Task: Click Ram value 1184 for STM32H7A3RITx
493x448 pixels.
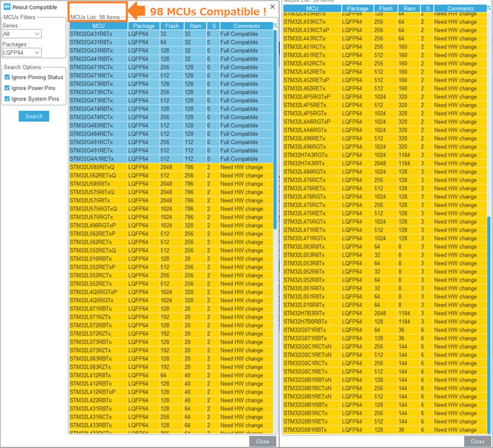Action: (404, 164)
